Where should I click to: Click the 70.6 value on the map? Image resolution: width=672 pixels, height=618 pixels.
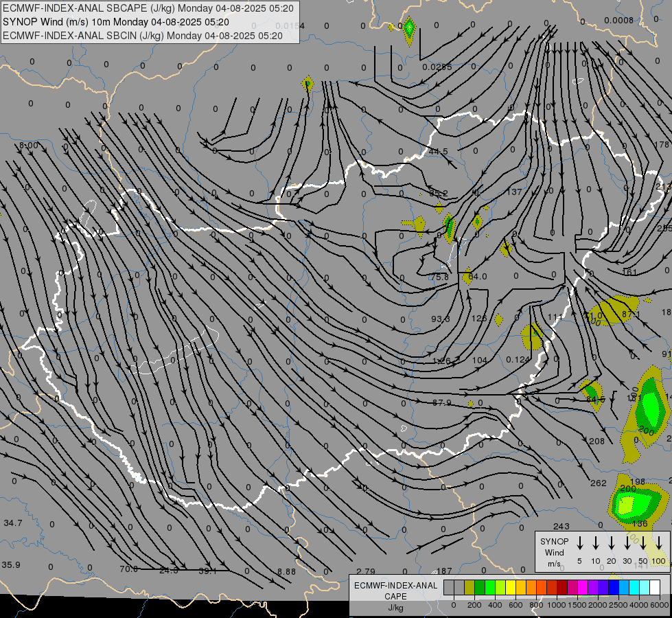click(x=128, y=569)
